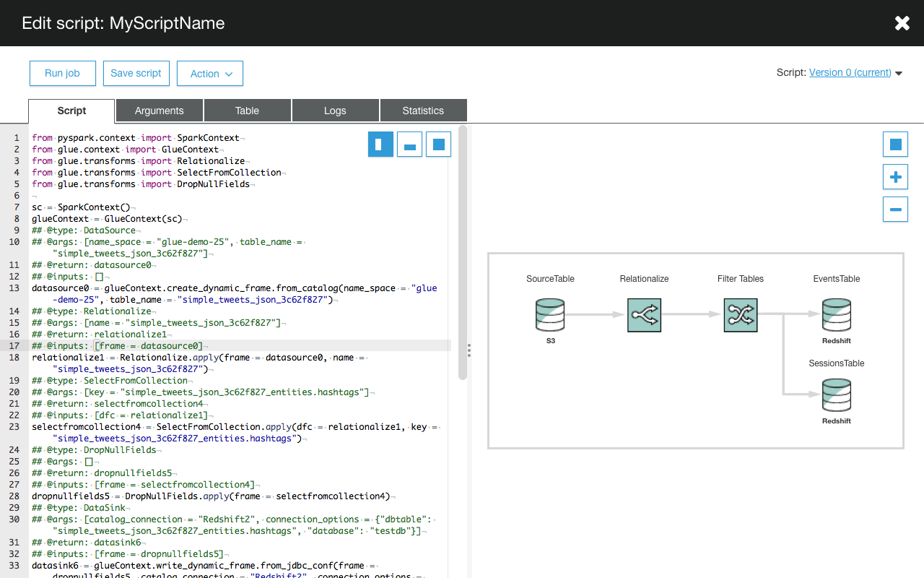Select the vertical split layout icon
This screenshot has width=924, height=578.
(x=380, y=144)
